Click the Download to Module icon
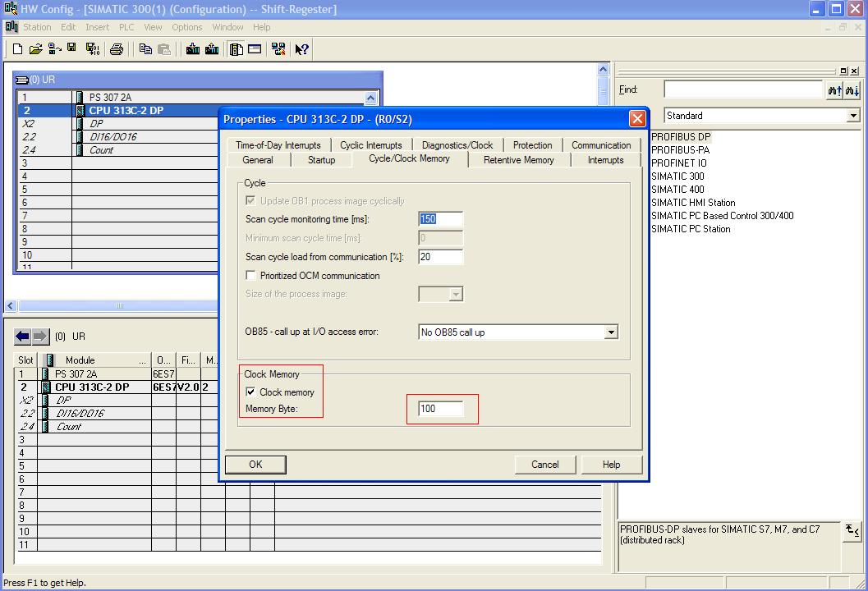 point(193,49)
